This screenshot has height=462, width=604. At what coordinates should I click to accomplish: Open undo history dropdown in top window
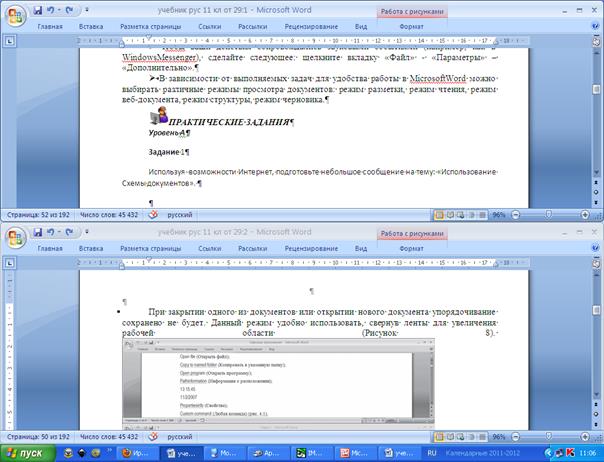point(59,10)
